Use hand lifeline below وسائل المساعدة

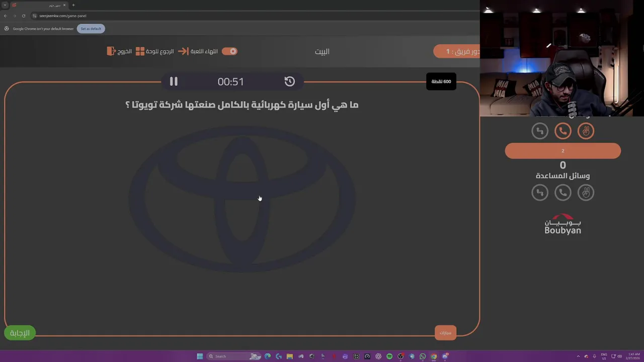[x=586, y=193]
